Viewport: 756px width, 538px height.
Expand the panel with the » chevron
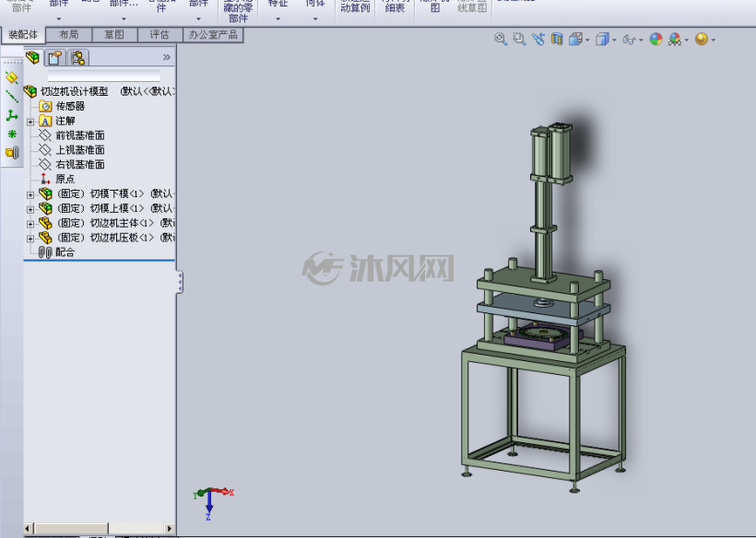tap(166, 57)
